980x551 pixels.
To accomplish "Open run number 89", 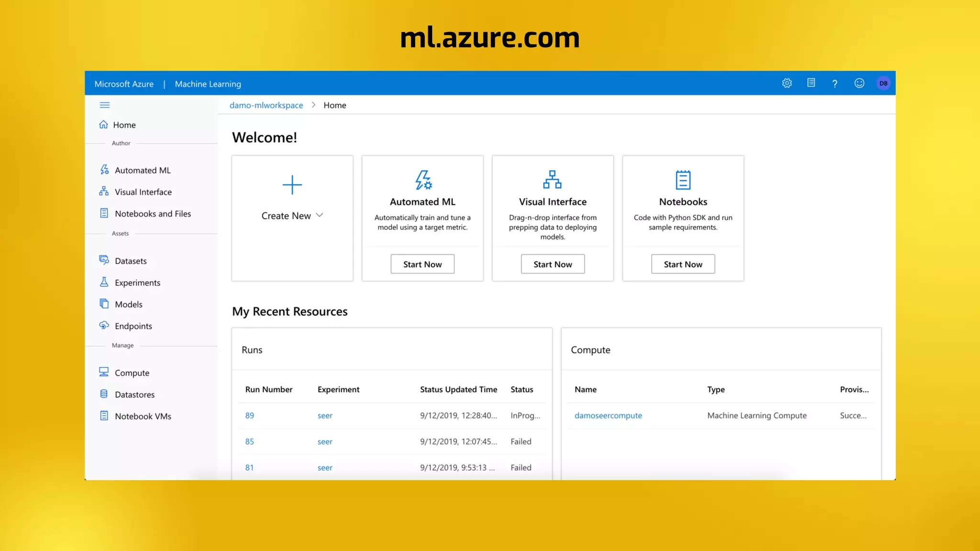I will coord(249,415).
